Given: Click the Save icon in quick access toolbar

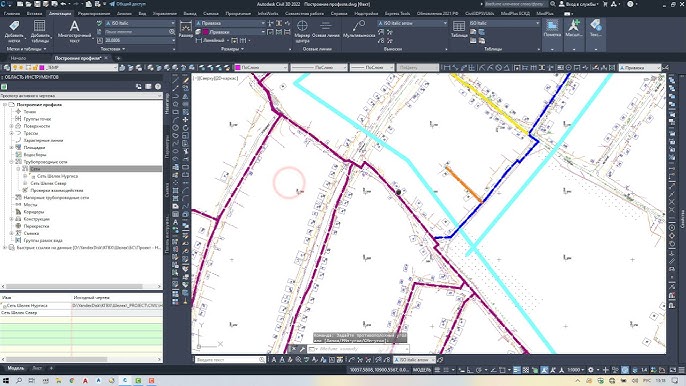Looking at the screenshot, I should pos(37,4).
